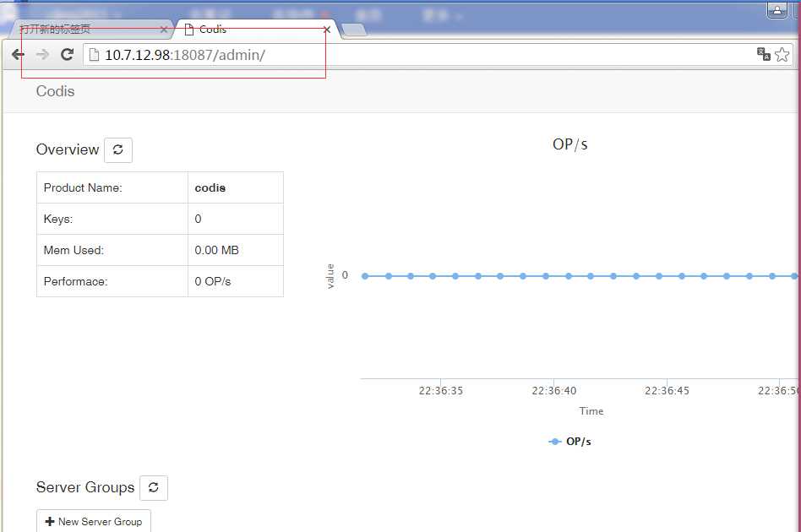This screenshot has width=801, height=532.
Task: Click the first data point on OP/s line
Action: [365, 276]
